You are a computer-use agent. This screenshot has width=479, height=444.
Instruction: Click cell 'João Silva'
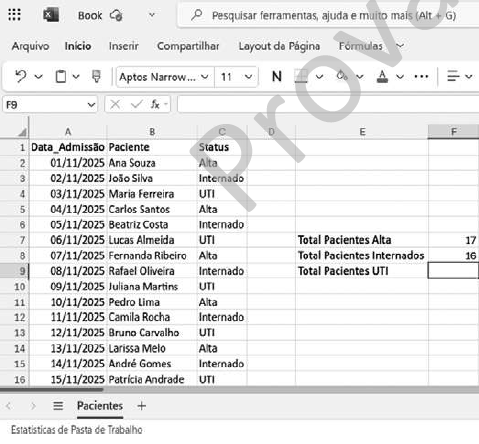[152, 178]
